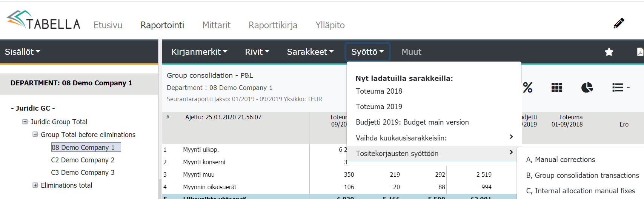
Task: Show the pie chart view
Action: [587, 88]
